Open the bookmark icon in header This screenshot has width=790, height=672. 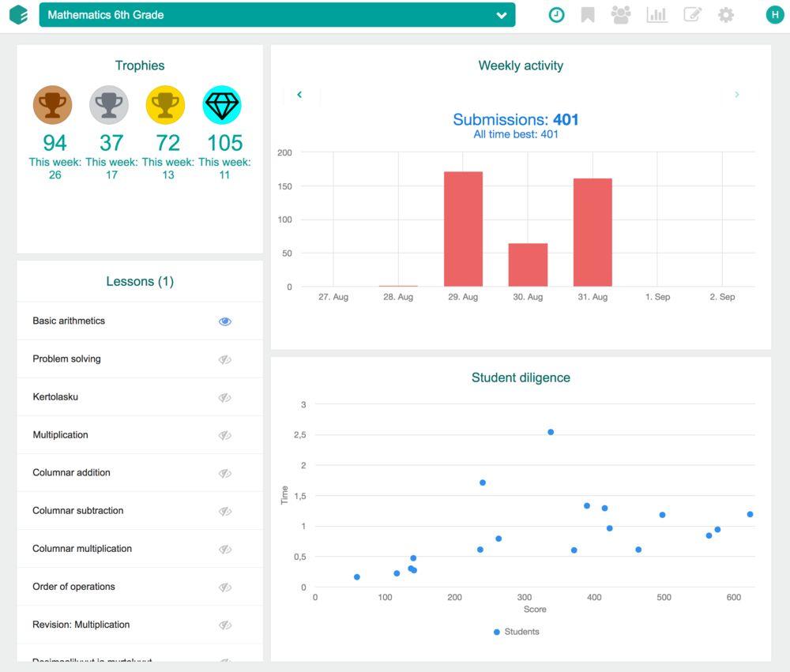pyautogui.click(x=588, y=15)
